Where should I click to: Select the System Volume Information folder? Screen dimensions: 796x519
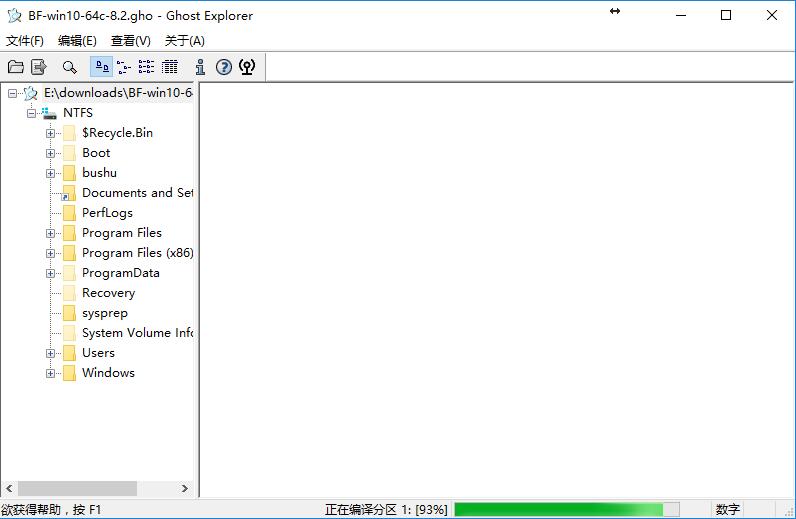137,333
